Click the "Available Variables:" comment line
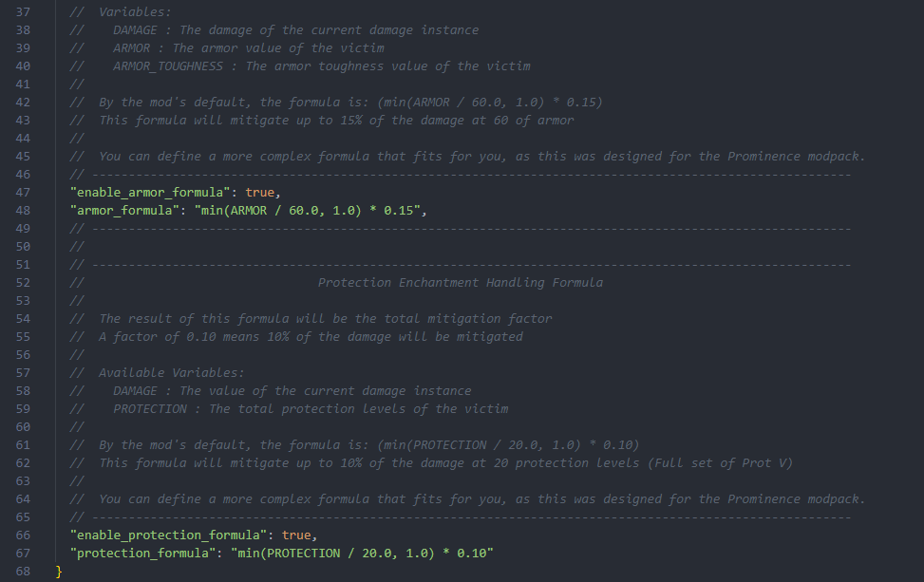The width and height of the screenshot is (924, 582). tap(171, 372)
